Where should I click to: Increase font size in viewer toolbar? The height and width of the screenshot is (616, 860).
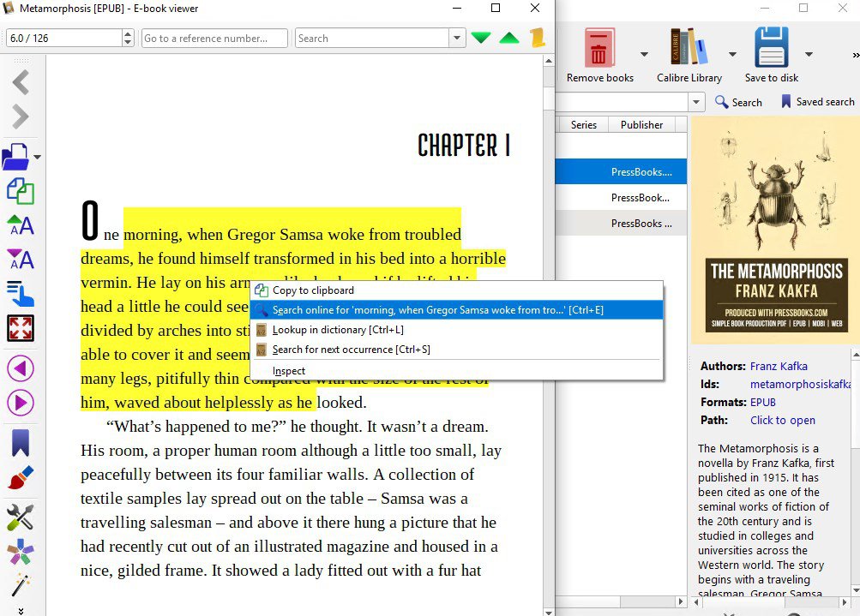tap(21, 225)
